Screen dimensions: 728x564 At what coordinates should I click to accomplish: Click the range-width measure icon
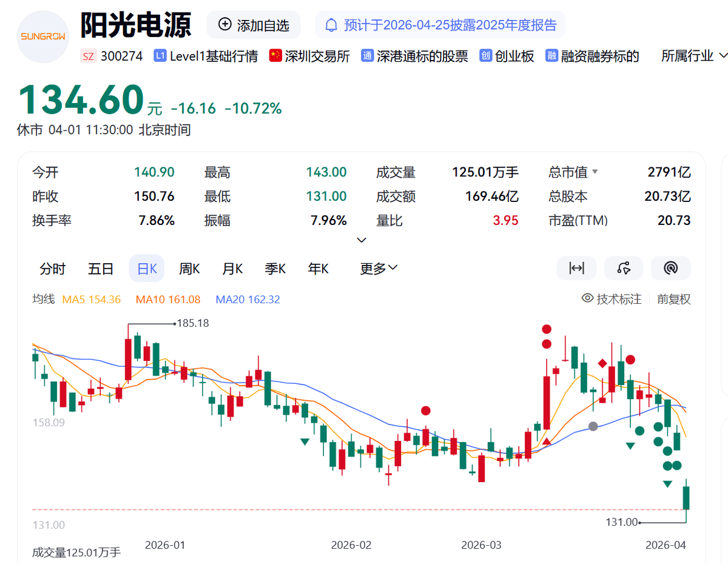(576, 268)
